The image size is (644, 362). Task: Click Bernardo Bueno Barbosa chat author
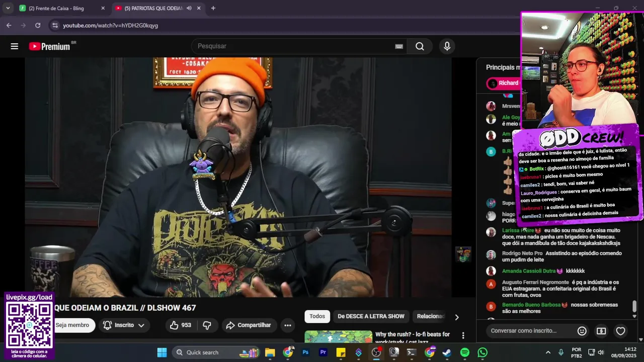531,305
